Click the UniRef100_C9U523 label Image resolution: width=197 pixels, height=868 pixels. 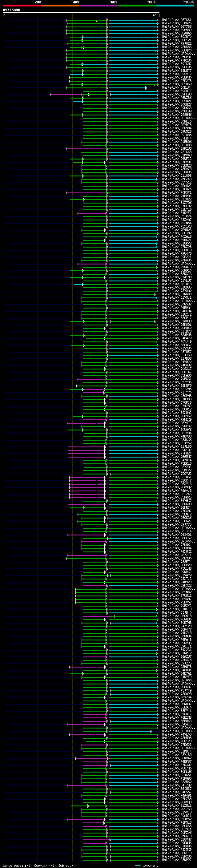point(176,132)
